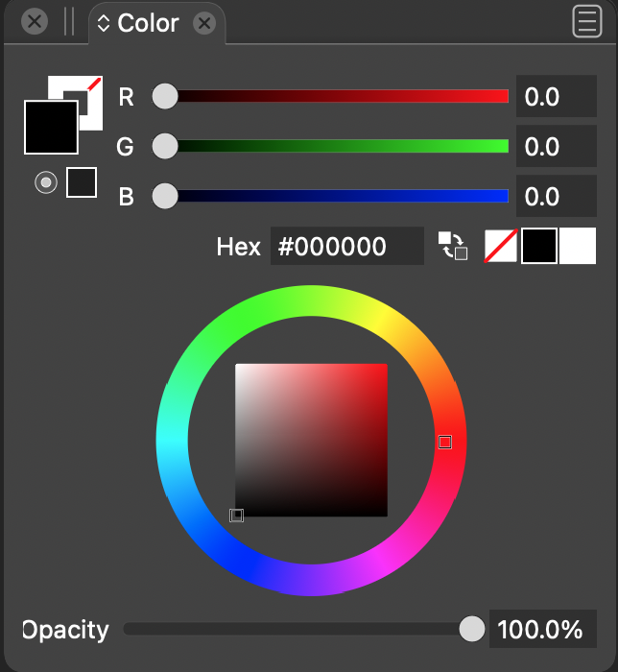Select the no-color swatch with red slash
Viewport: 618px width, 672px height.
pos(501,246)
